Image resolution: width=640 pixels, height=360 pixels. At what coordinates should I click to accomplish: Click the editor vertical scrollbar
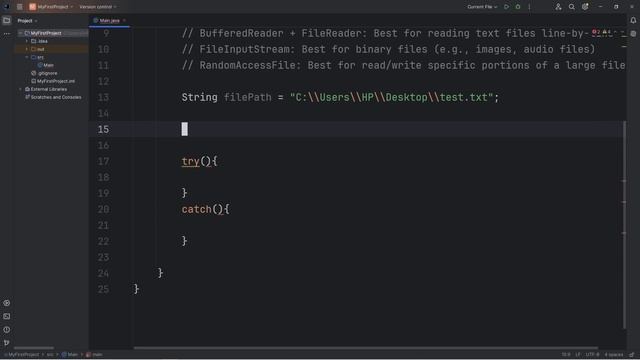tap(624, 224)
